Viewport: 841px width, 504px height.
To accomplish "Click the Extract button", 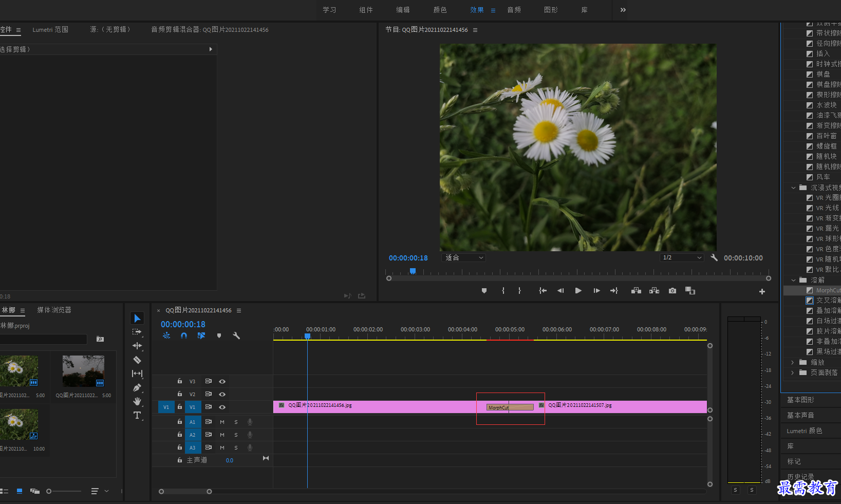I will (654, 291).
